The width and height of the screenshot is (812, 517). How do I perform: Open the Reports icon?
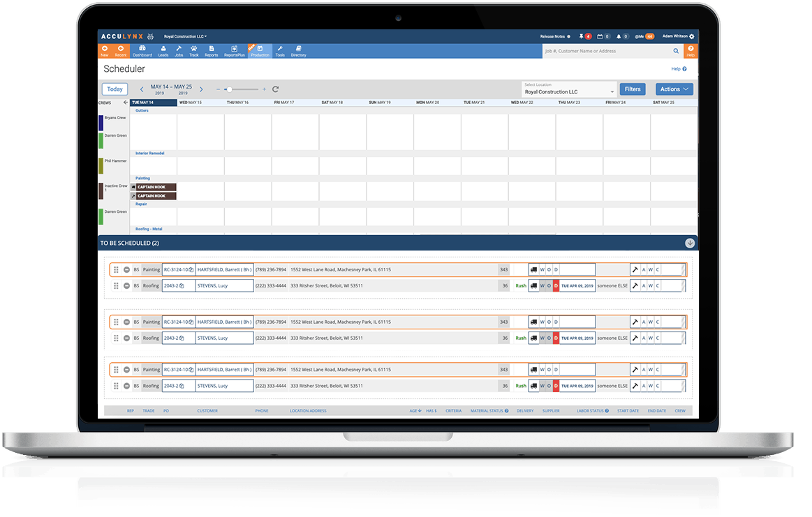coord(212,50)
